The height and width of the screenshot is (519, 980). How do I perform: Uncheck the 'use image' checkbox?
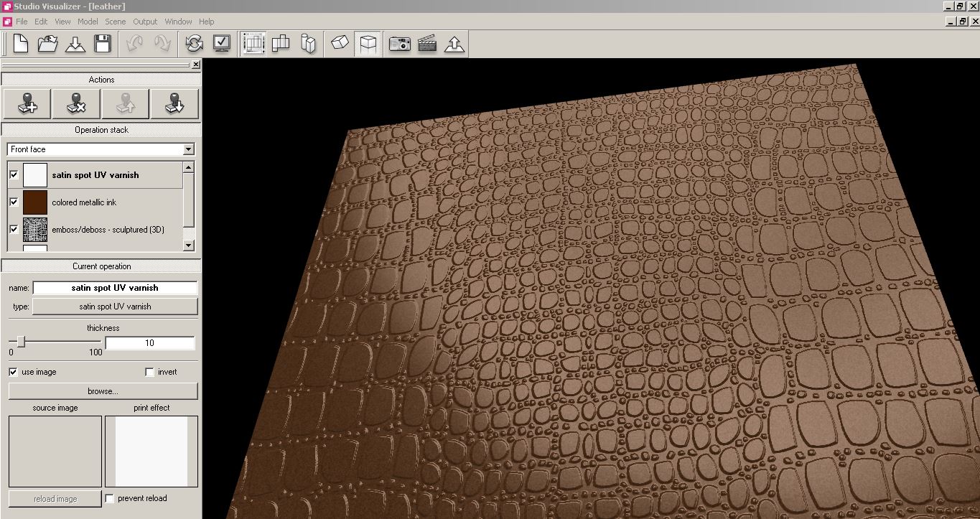click(x=13, y=372)
